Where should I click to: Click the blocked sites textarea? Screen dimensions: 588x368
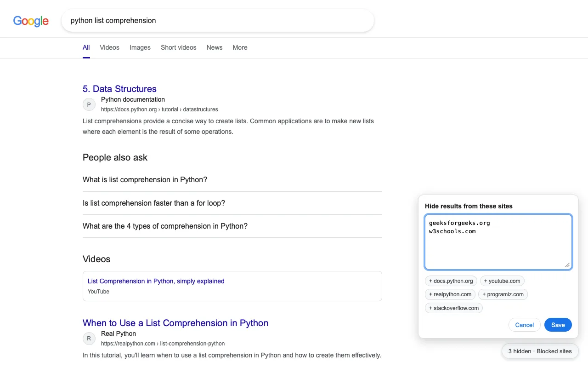pos(498,242)
